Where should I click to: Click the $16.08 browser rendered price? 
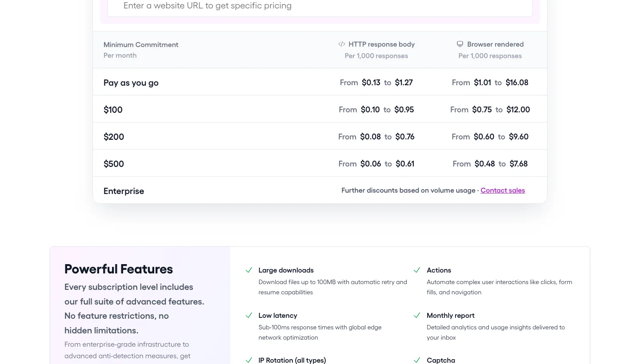(x=517, y=83)
